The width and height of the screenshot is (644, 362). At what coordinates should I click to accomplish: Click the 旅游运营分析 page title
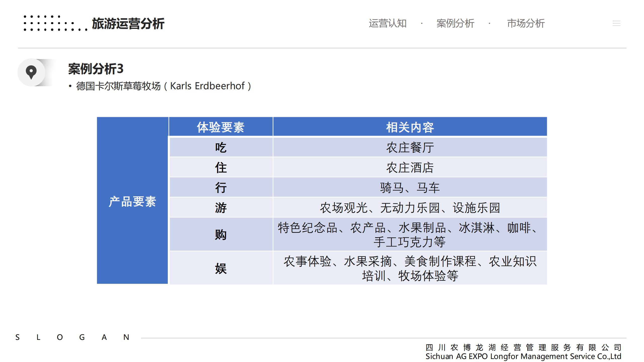point(128,24)
